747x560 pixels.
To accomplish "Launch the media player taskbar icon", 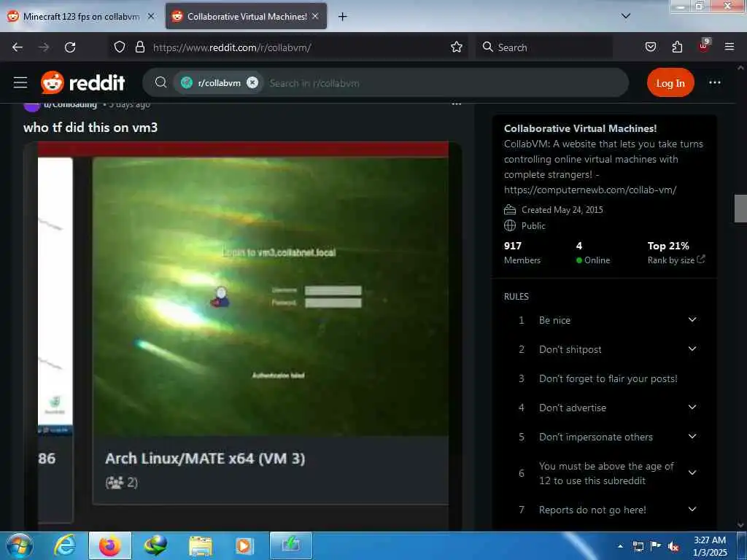I will click(245, 546).
